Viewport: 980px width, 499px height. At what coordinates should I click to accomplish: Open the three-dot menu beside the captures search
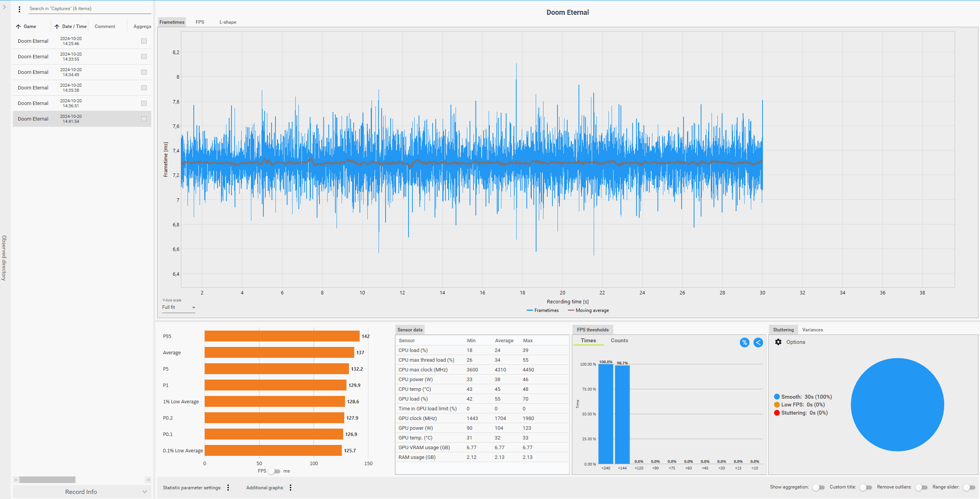pyautogui.click(x=19, y=9)
